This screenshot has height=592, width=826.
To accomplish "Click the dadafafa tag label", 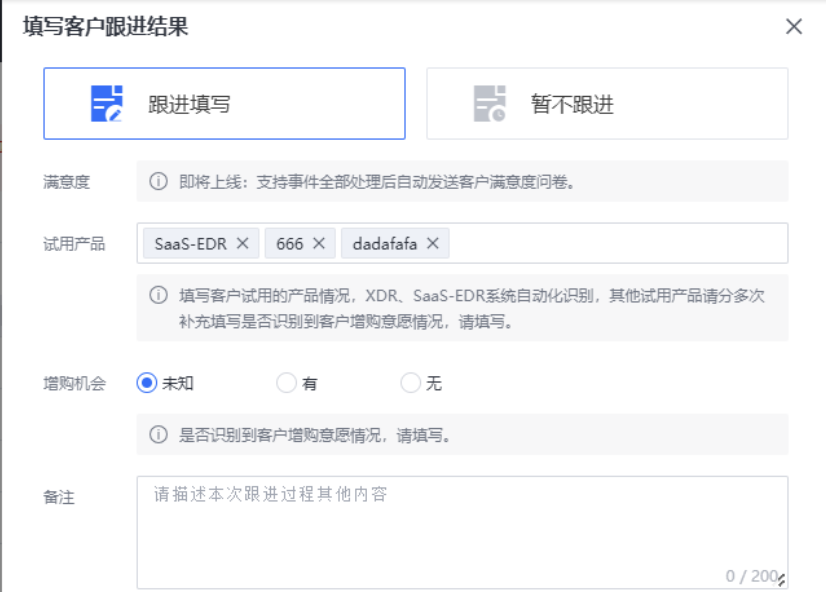I will [x=385, y=243].
